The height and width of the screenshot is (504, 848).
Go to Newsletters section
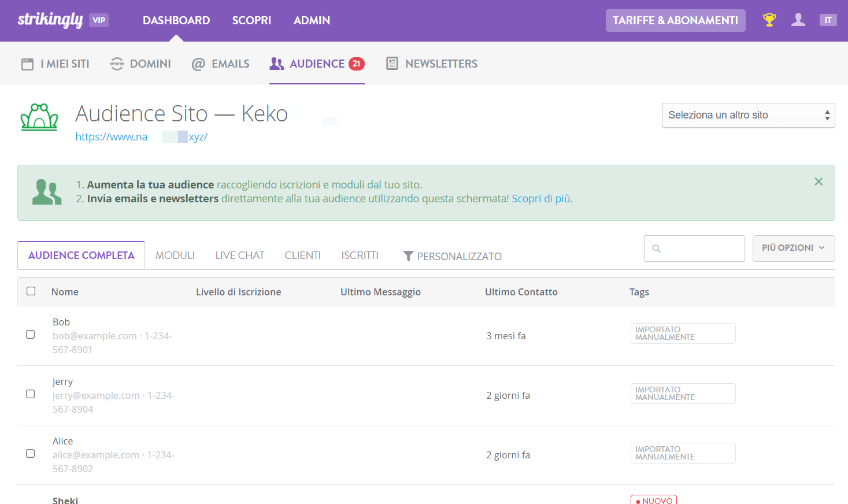pyautogui.click(x=432, y=64)
